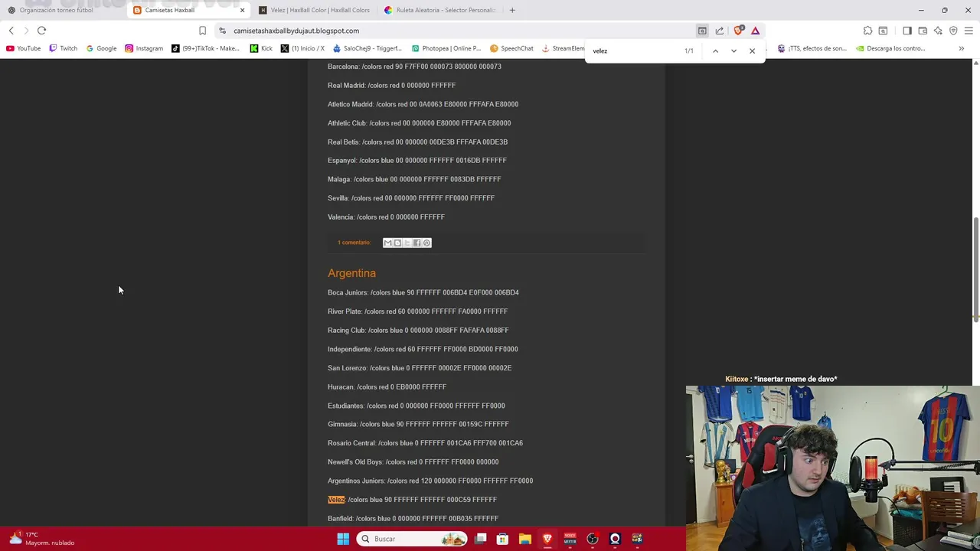Viewport: 980px width, 551px height.
Task: Open a new browser tab
Action: tap(512, 10)
